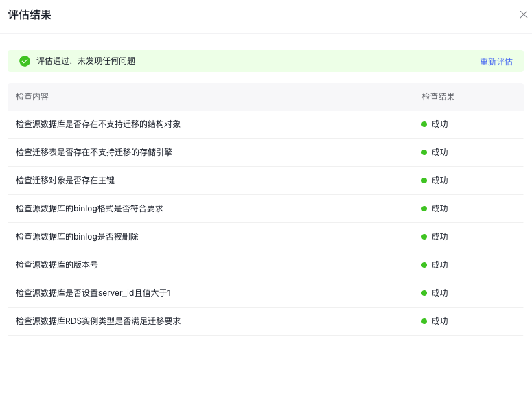This screenshot has height=394, width=532.
Task: Click 成功 result for 存储引擎 check
Action: [439, 152]
